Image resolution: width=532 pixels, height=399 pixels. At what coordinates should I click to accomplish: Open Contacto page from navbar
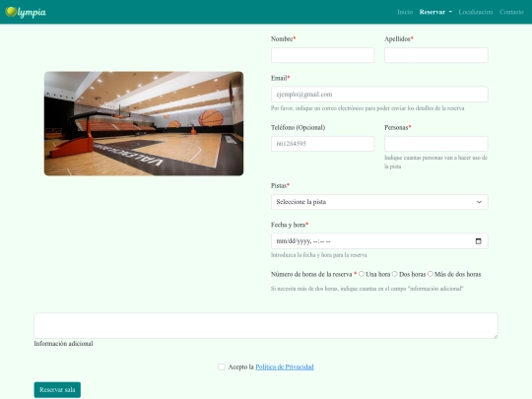click(511, 12)
